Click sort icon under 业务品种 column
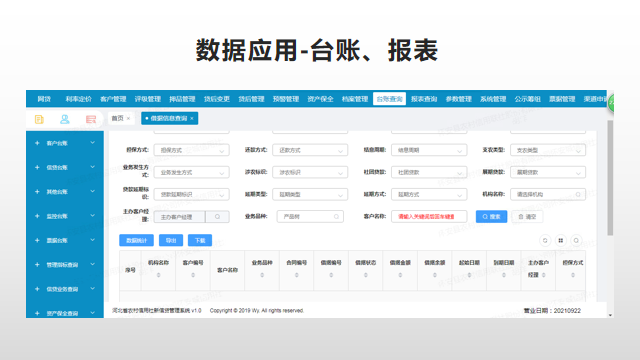640x360 pixels. coord(262,275)
